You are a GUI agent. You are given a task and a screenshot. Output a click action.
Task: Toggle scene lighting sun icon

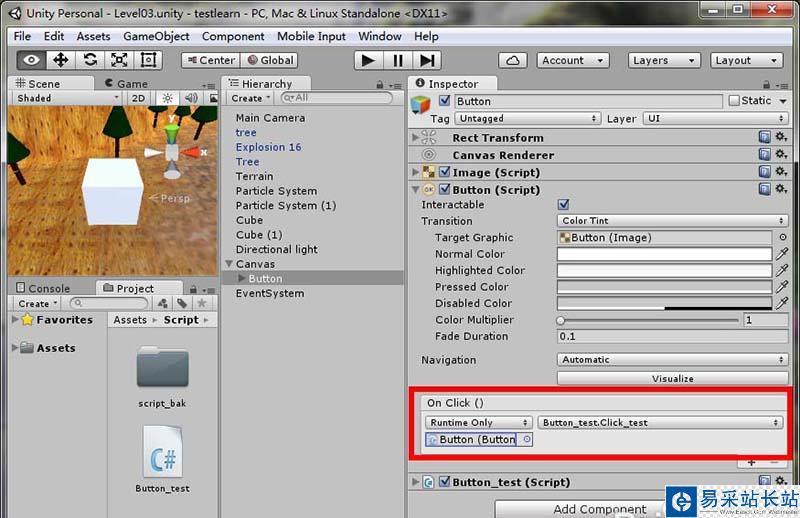pyautogui.click(x=167, y=98)
